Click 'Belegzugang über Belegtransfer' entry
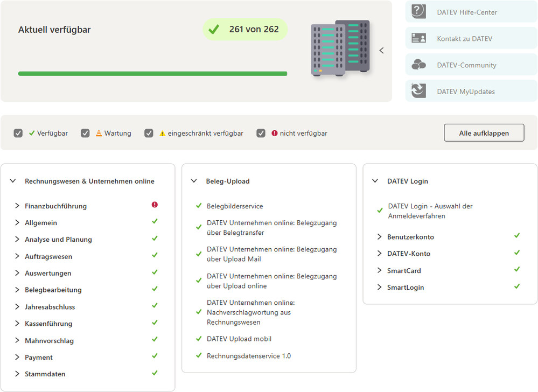538x392 pixels. click(x=272, y=228)
